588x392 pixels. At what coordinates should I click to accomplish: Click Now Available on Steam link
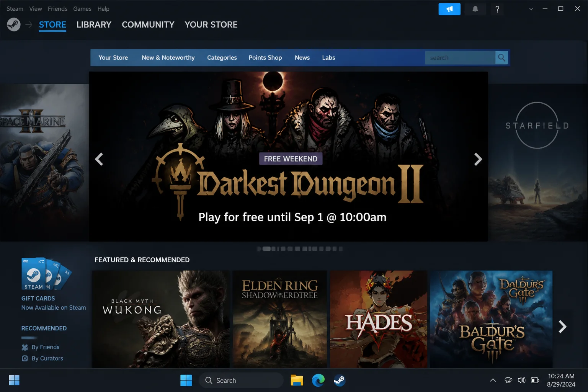pyautogui.click(x=54, y=308)
